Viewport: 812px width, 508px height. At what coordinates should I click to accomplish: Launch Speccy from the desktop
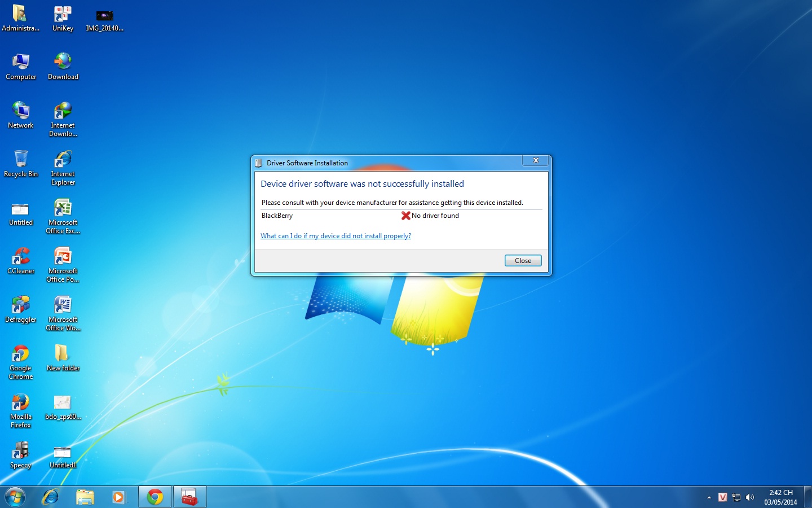pyautogui.click(x=21, y=456)
